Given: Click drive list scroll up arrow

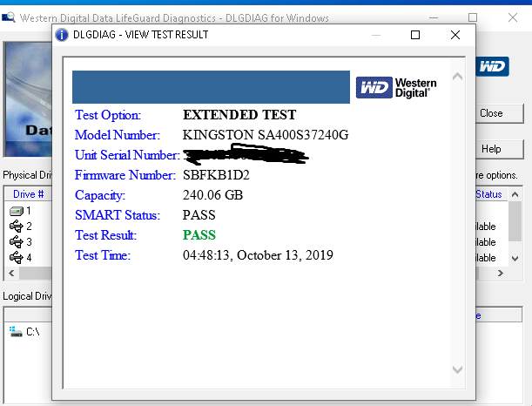Looking at the screenshot, I should coord(515,194).
